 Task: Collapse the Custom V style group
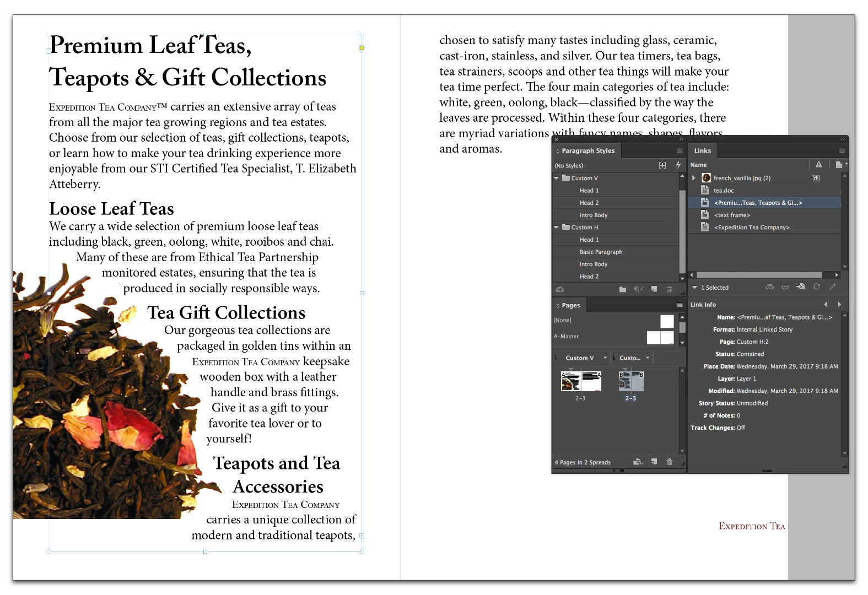point(557,178)
